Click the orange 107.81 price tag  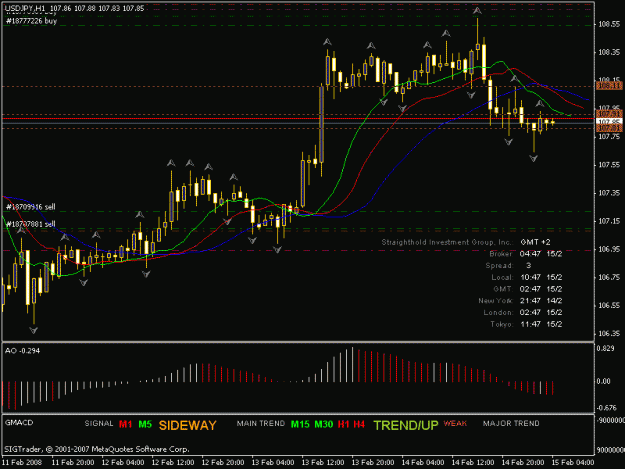(x=609, y=128)
